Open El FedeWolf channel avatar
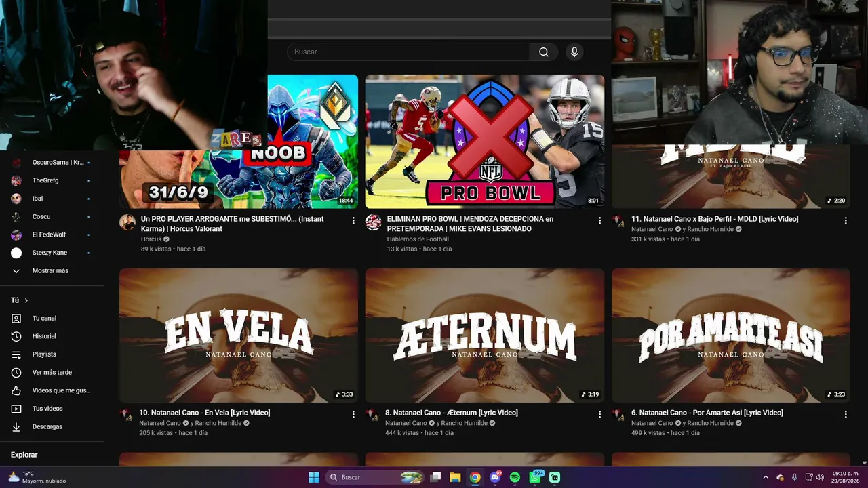Screen dimensions: 868x488 coord(16,235)
